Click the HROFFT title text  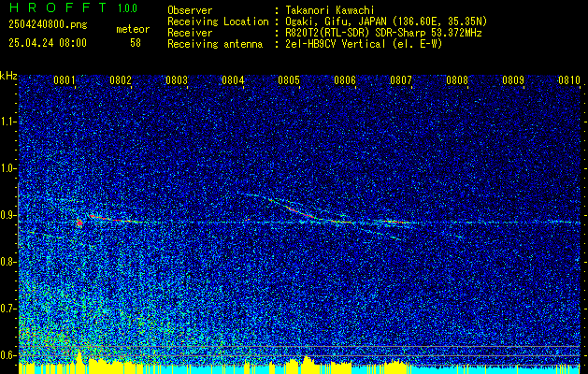click(x=58, y=7)
